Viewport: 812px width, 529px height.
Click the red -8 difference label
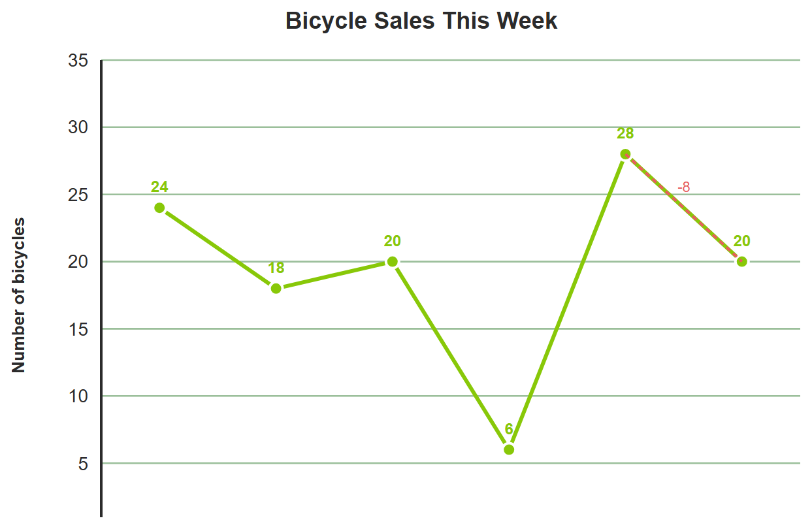coord(684,187)
